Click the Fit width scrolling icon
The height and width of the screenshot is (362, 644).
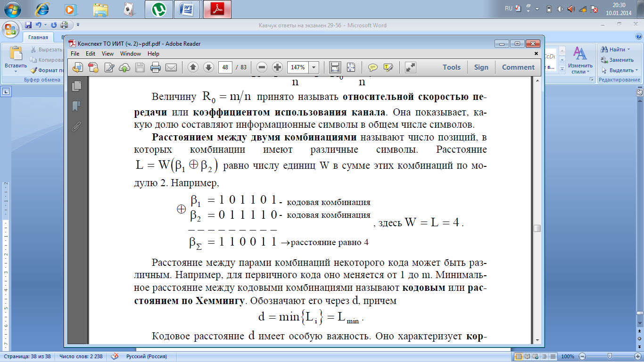click(x=335, y=67)
